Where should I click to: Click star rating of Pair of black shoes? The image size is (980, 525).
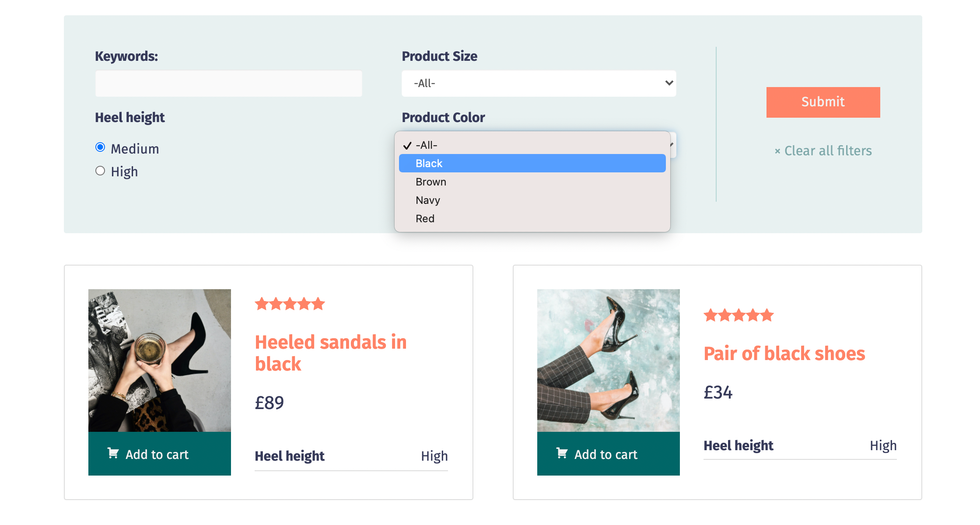(x=738, y=315)
